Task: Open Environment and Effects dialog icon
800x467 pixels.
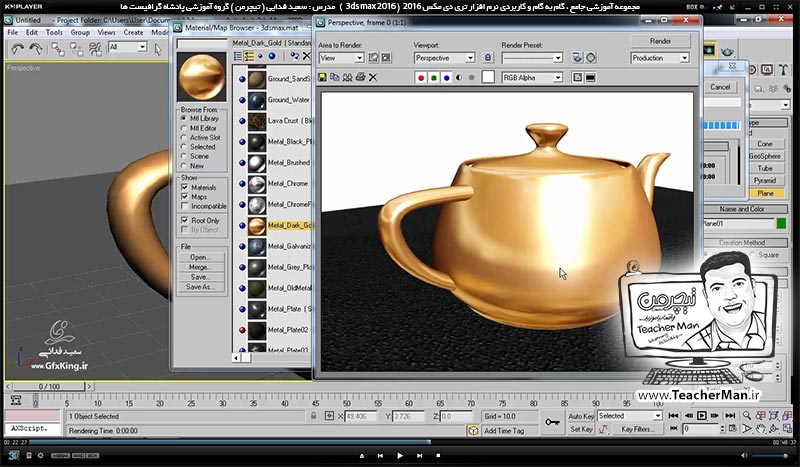Action: point(591,58)
